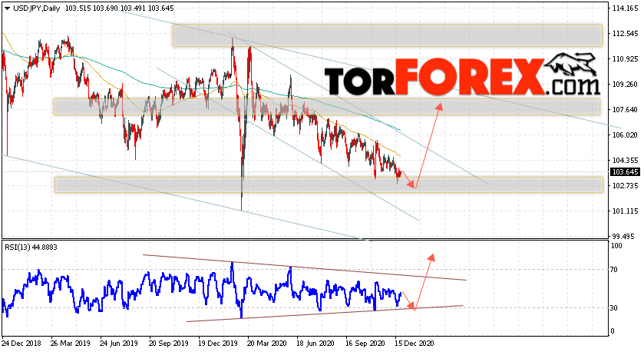
Task: Select date label 18 Jun 2020
Action: [315, 343]
